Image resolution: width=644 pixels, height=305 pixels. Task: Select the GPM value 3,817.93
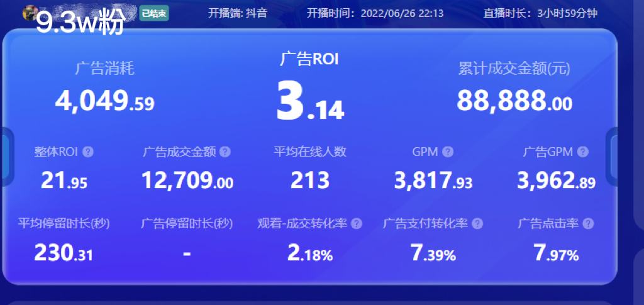pyautogui.click(x=433, y=180)
